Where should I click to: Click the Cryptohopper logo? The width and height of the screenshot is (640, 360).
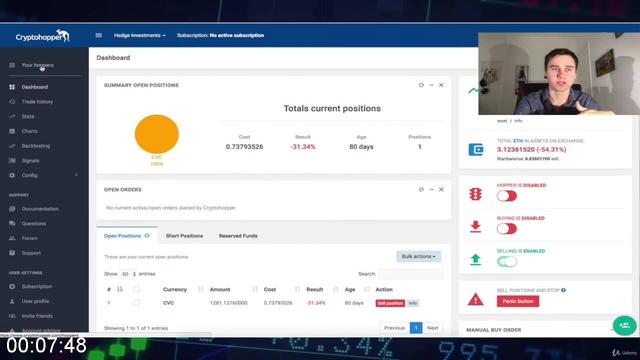pos(43,36)
